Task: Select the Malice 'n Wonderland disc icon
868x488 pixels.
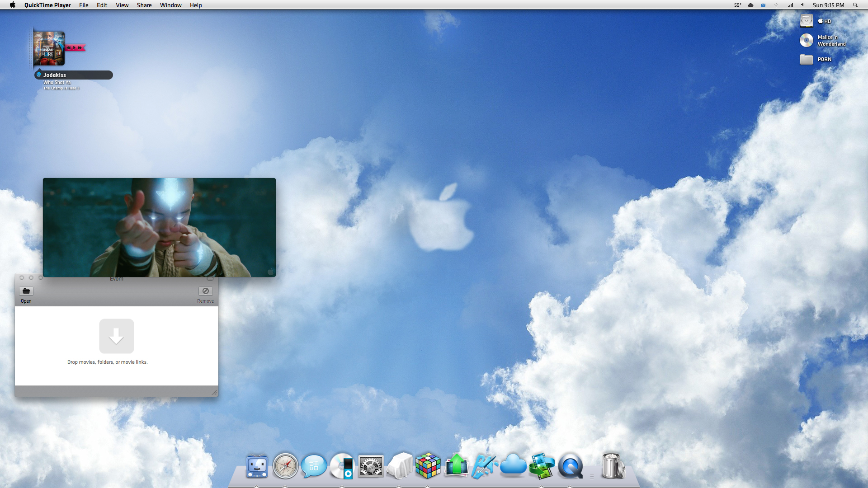Action: coord(807,40)
